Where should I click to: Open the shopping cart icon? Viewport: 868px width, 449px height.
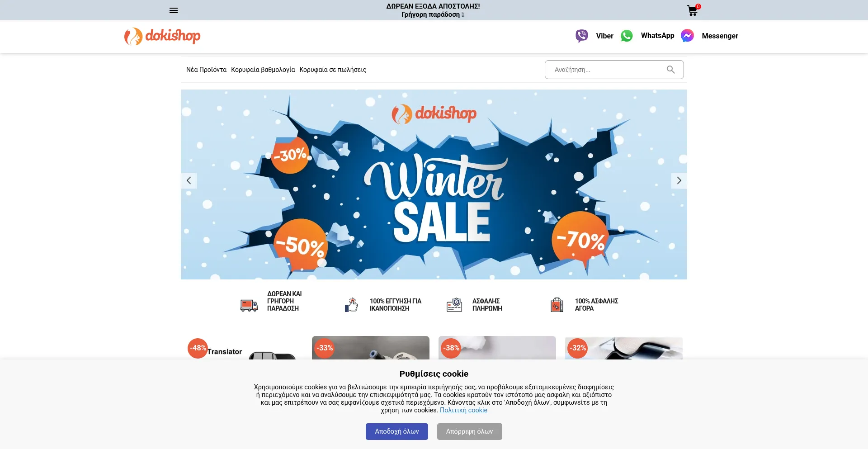pos(693,10)
